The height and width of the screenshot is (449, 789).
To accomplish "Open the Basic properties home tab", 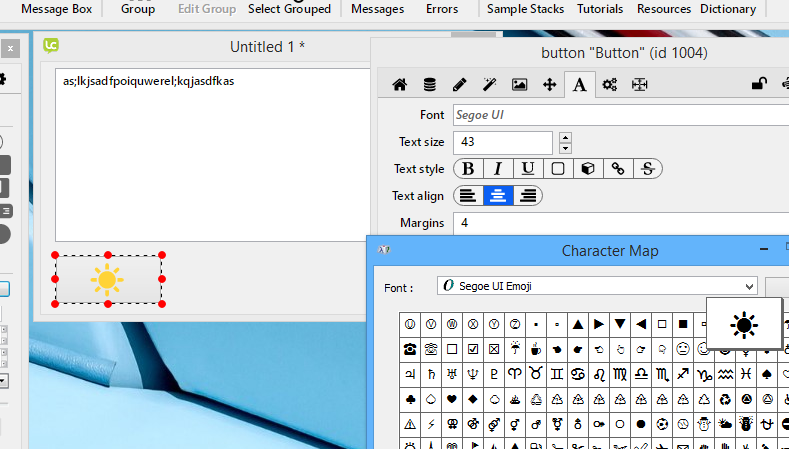I will pos(399,85).
